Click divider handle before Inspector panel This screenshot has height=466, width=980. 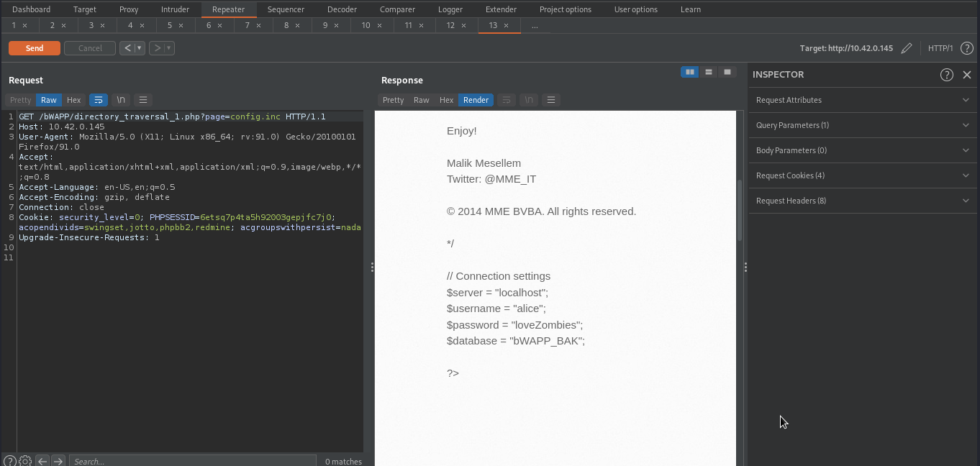coord(745,267)
